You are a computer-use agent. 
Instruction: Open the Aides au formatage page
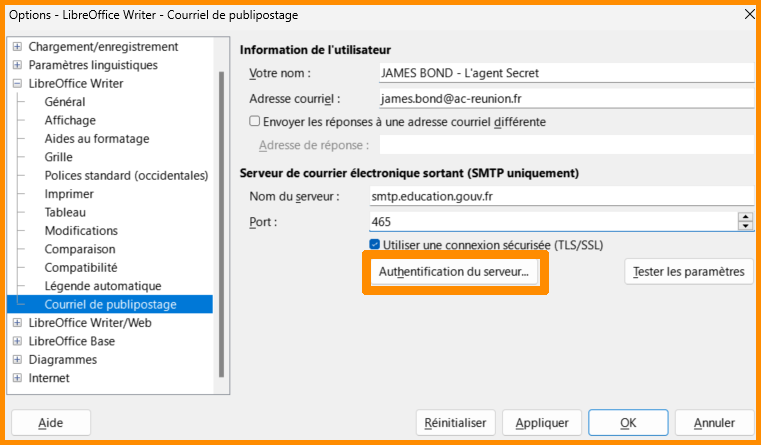(96, 139)
